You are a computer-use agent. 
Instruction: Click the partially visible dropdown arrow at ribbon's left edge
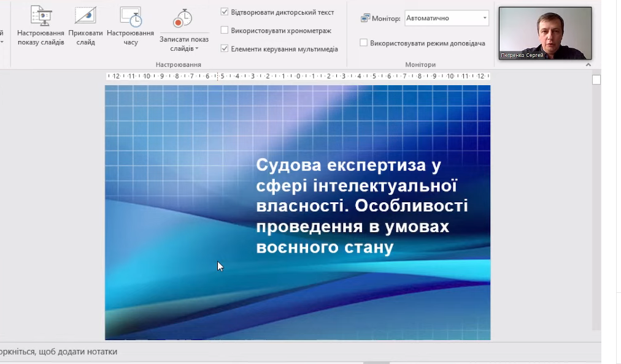2,42
